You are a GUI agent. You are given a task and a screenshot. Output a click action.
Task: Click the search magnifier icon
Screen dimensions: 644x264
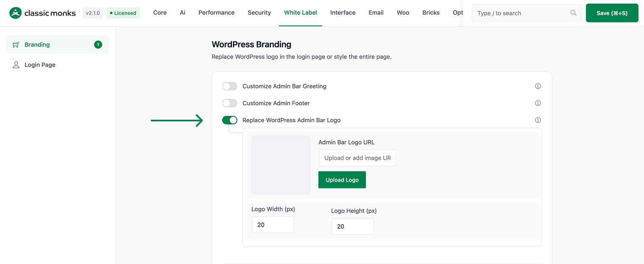click(573, 13)
